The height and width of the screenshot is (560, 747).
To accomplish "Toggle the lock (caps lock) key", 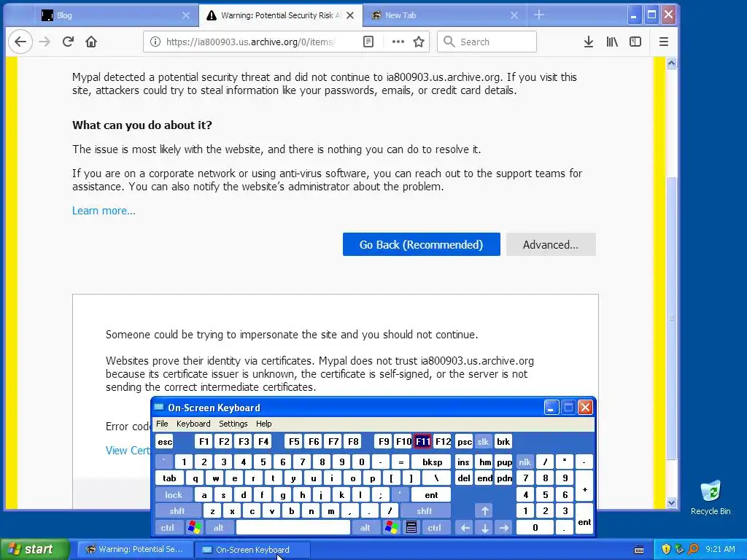I will point(174,495).
